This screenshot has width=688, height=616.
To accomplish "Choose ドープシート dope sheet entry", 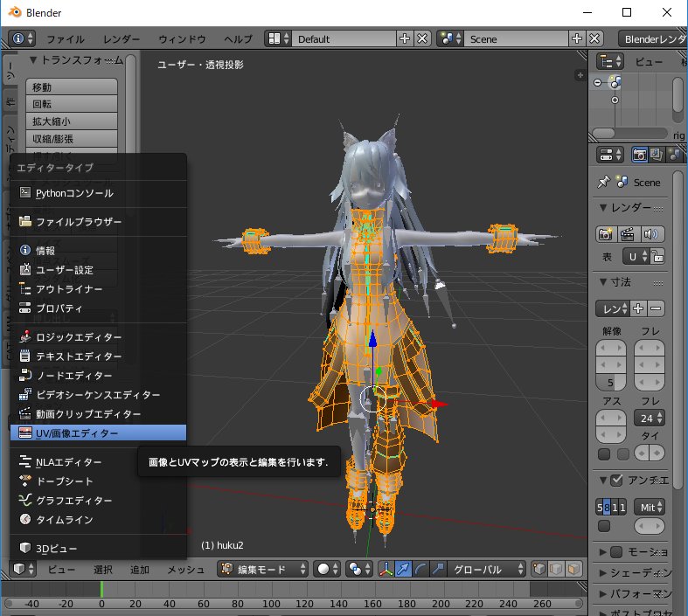I will pos(98,481).
